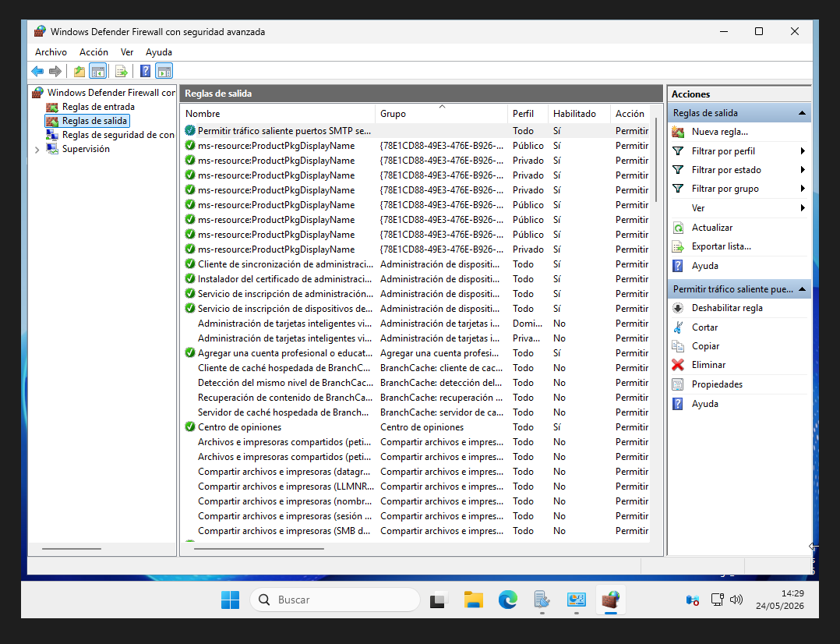Screen dimensions: 840x644
Task: Click the Cortar scissors icon
Action: tap(678, 327)
